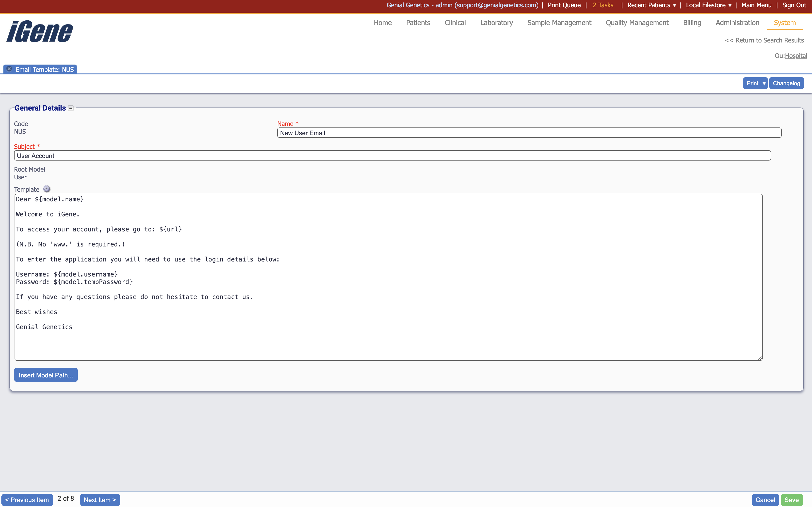Switch to the System tab
Viewport: 812px width, 507px height.
pos(785,23)
